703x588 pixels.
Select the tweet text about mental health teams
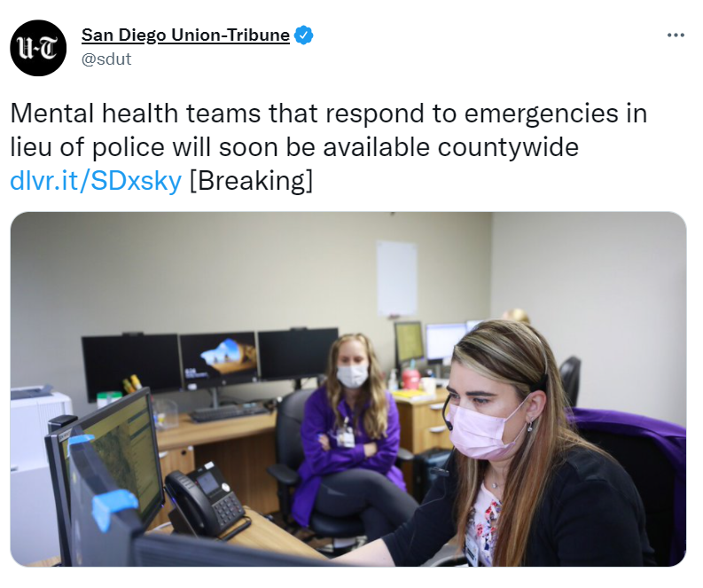tap(328, 130)
